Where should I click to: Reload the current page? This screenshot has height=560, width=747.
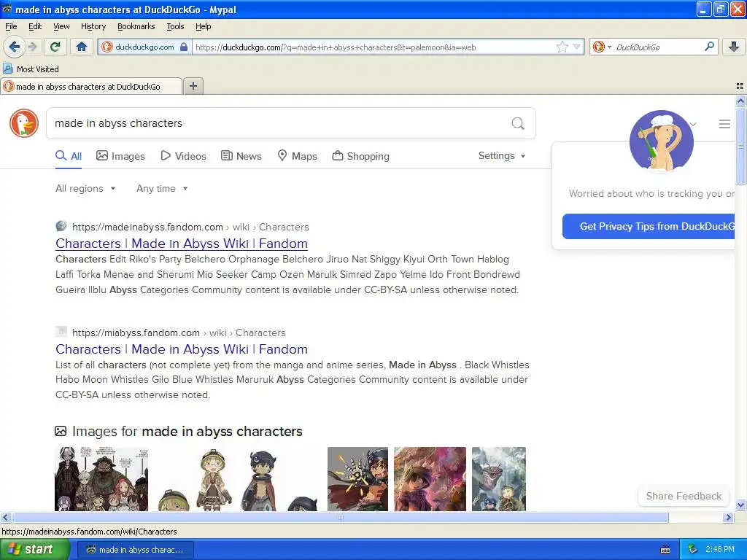coord(55,47)
